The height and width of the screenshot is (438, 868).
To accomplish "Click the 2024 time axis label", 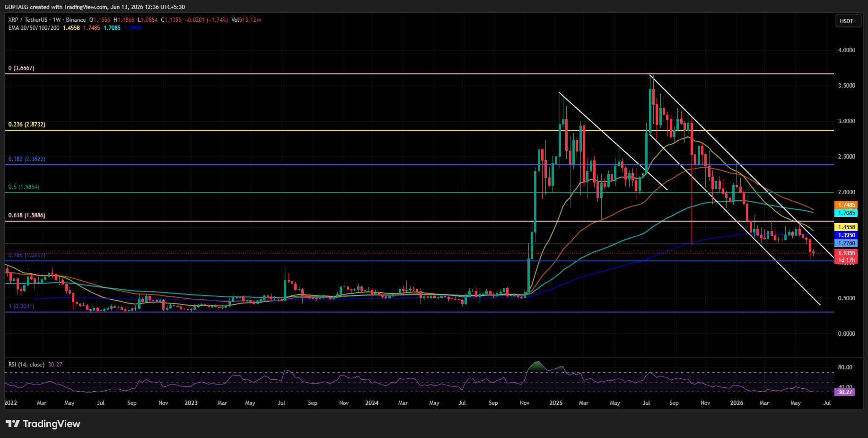I will (372, 403).
